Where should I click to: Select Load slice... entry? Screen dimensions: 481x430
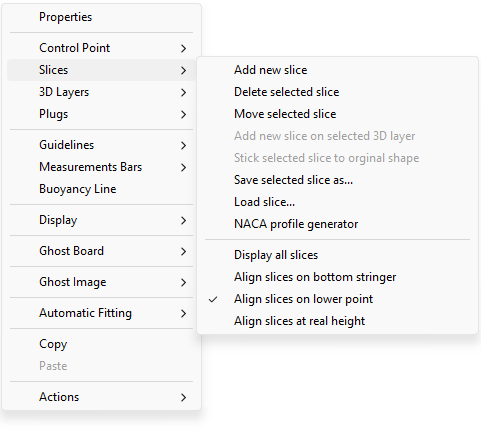[x=337, y=202]
